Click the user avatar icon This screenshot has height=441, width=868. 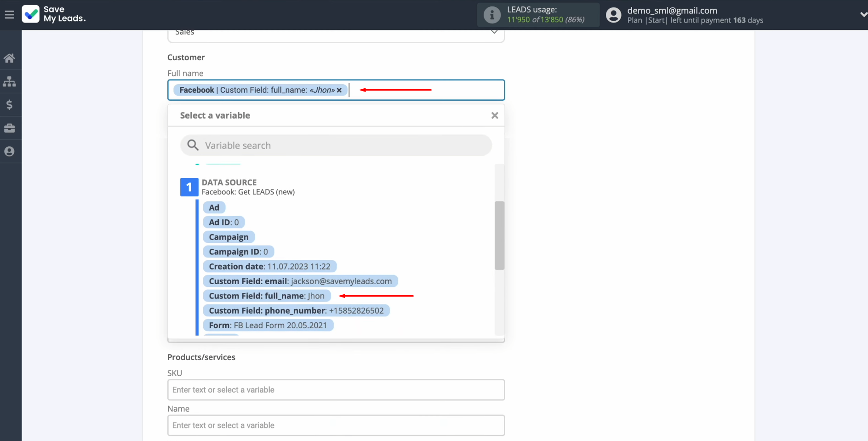point(613,15)
